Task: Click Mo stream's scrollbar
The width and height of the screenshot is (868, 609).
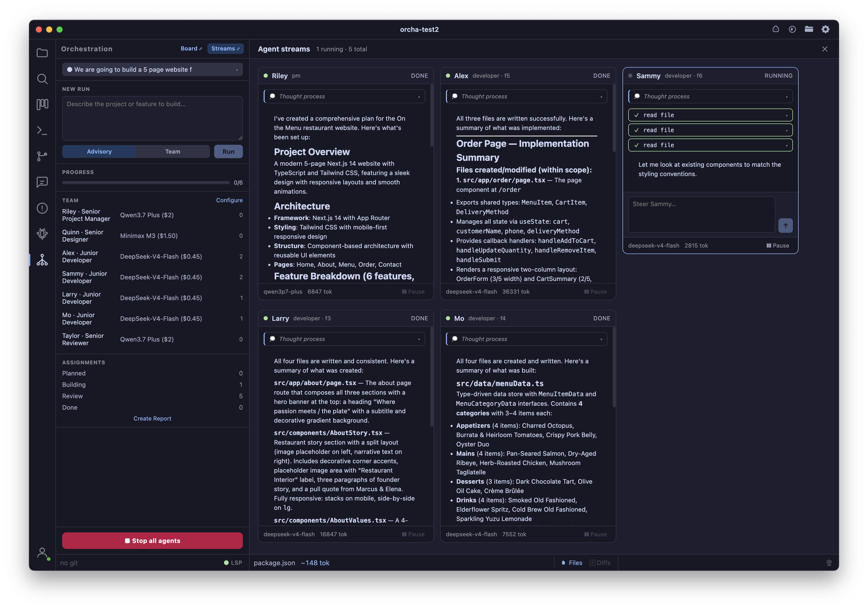Action: pos(614,367)
